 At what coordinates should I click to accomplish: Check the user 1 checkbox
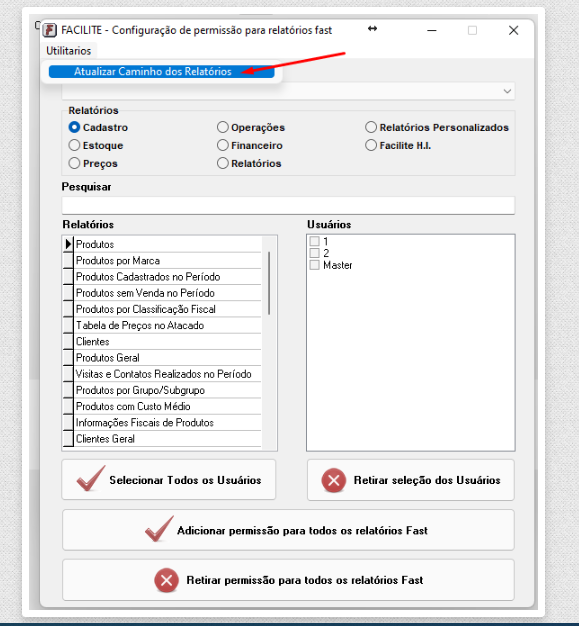(315, 241)
